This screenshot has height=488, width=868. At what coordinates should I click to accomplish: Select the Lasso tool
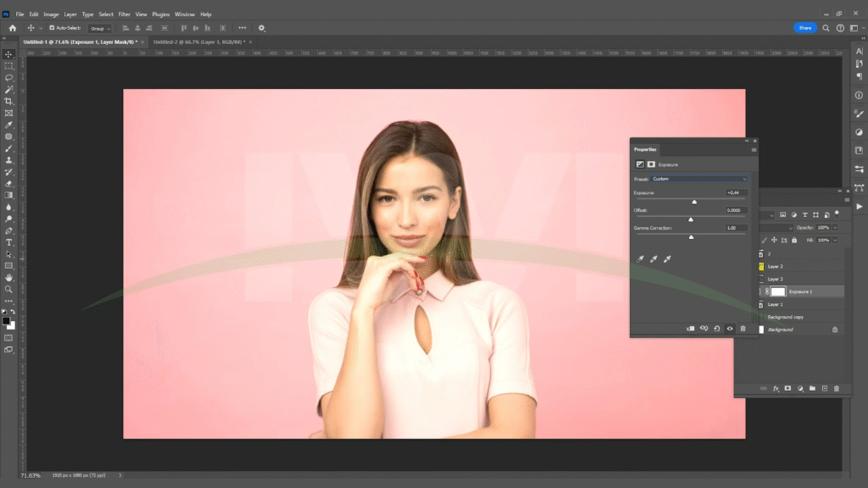(9, 77)
